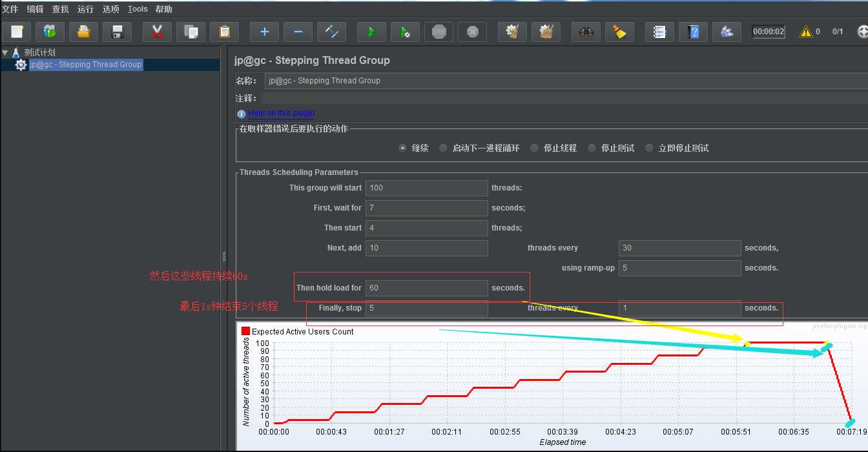Reset search with the brush icon

click(x=619, y=32)
